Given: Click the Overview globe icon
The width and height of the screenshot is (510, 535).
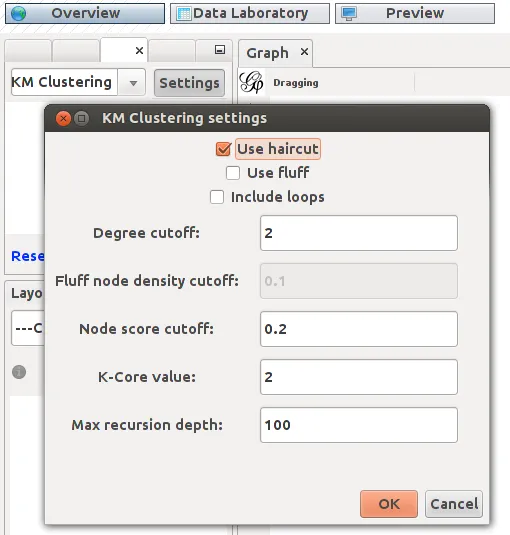Looking at the screenshot, I should (18, 14).
